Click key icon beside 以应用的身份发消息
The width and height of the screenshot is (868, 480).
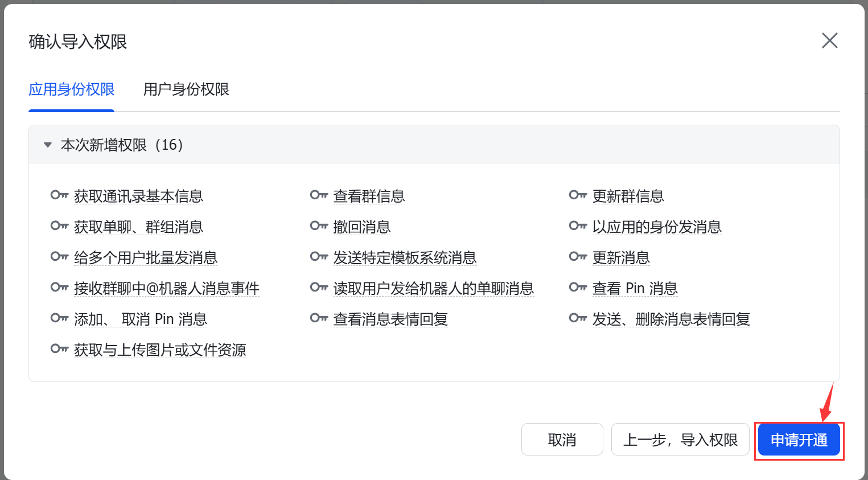click(x=578, y=226)
